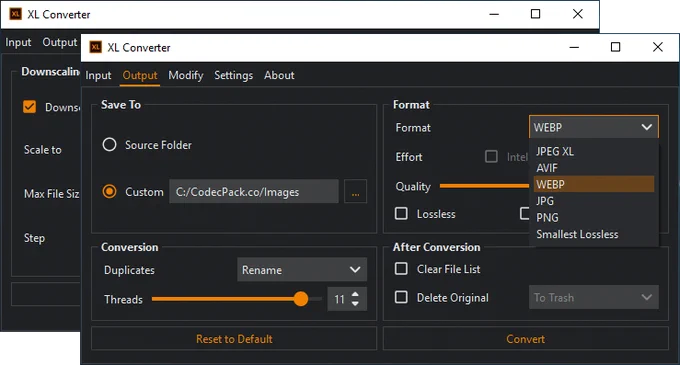Click the threads value field showing 11

(x=339, y=299)
